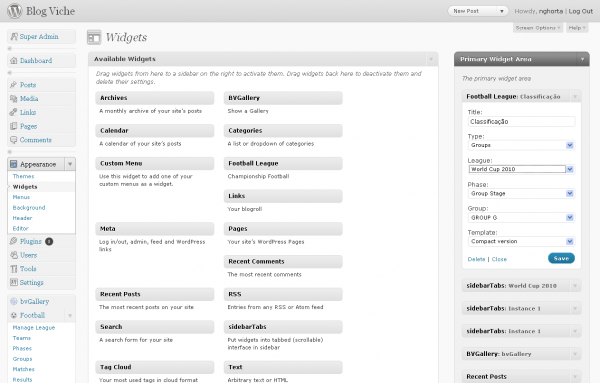Select the Custom Menu available widget

(155, 163)
